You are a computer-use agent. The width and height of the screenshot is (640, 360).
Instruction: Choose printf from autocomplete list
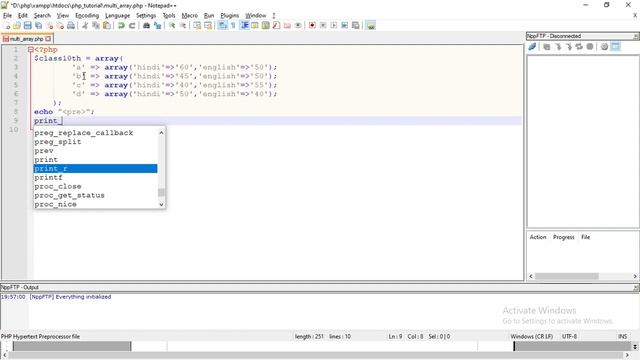(96, 178)
